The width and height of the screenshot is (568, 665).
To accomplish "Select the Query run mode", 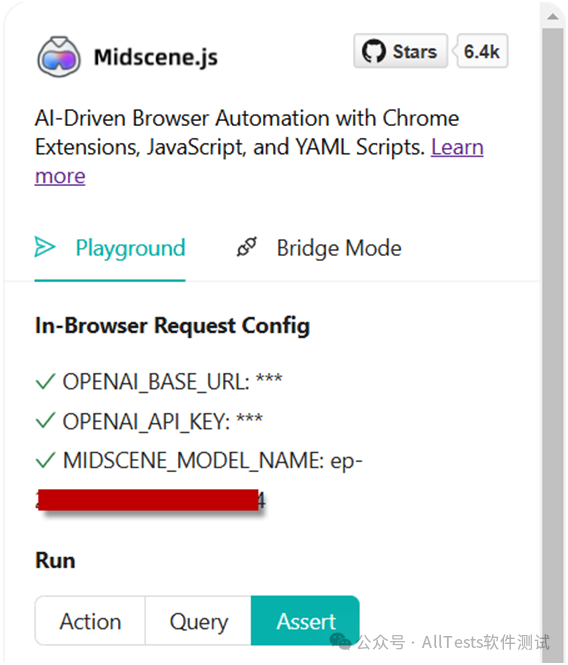I will coord(199,621).
